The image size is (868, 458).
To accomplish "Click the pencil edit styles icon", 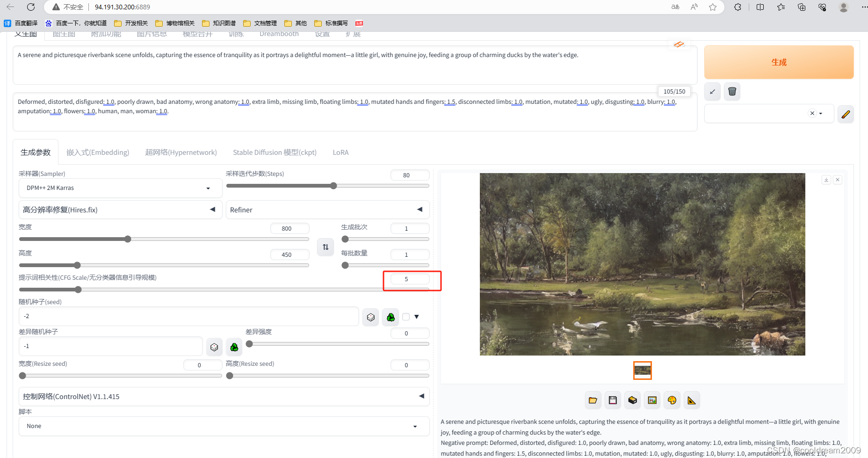I will (x=846, y=114).
